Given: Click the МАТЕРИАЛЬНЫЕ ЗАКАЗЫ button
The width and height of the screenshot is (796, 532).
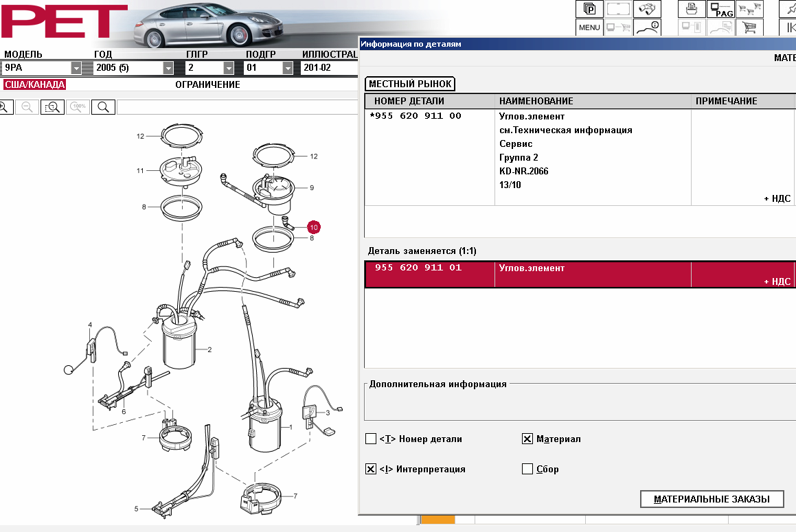Looking at the screenshot, I should 712,499.
